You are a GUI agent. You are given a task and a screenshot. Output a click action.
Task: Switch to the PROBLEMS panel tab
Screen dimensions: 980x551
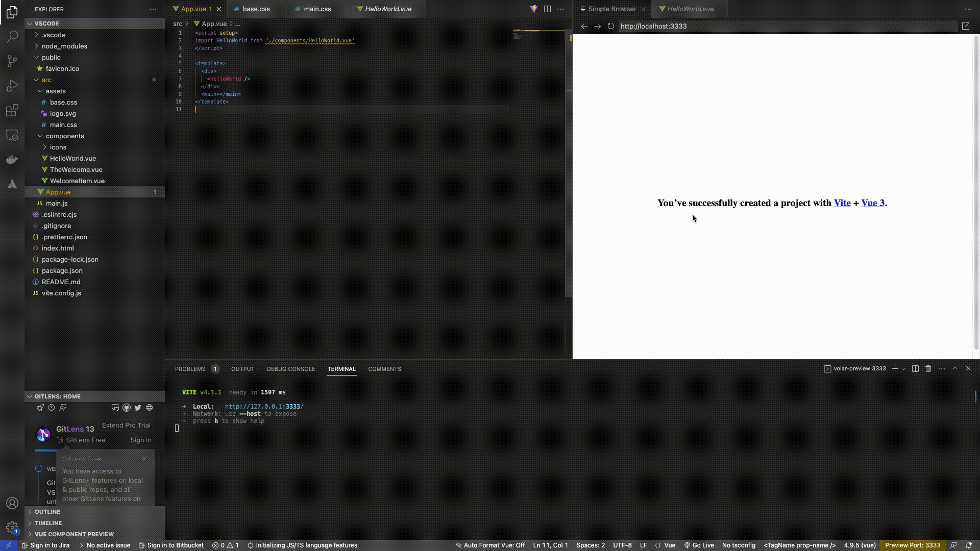coord(190,368)
